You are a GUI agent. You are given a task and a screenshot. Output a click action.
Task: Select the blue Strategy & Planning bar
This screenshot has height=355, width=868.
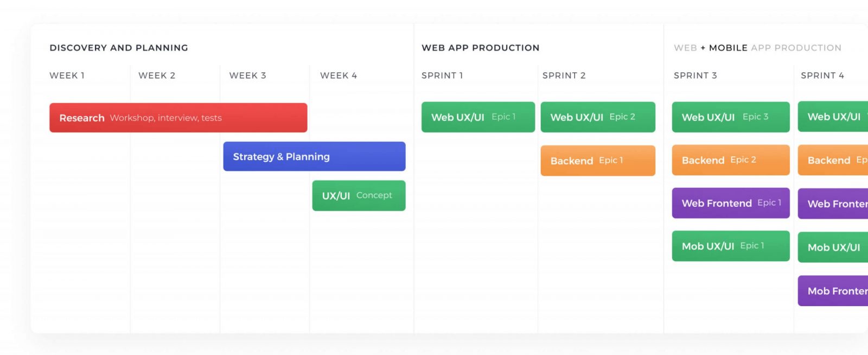(x=314, y=156)
